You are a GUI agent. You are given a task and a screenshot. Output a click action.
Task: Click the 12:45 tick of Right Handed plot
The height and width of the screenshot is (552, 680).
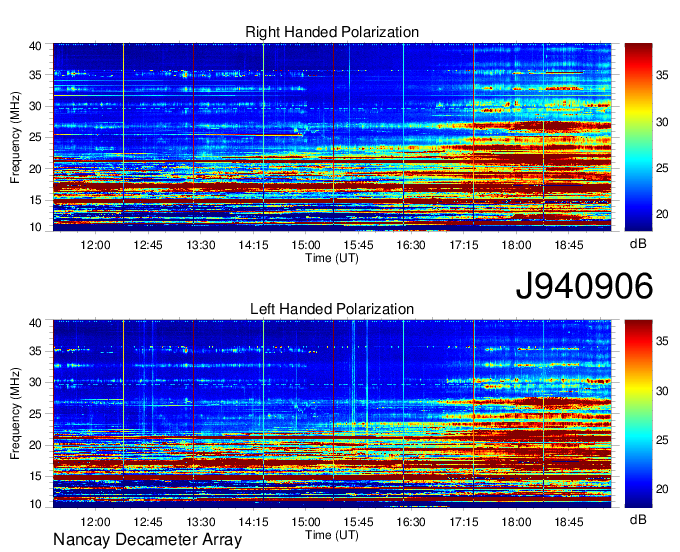point(148,245)
